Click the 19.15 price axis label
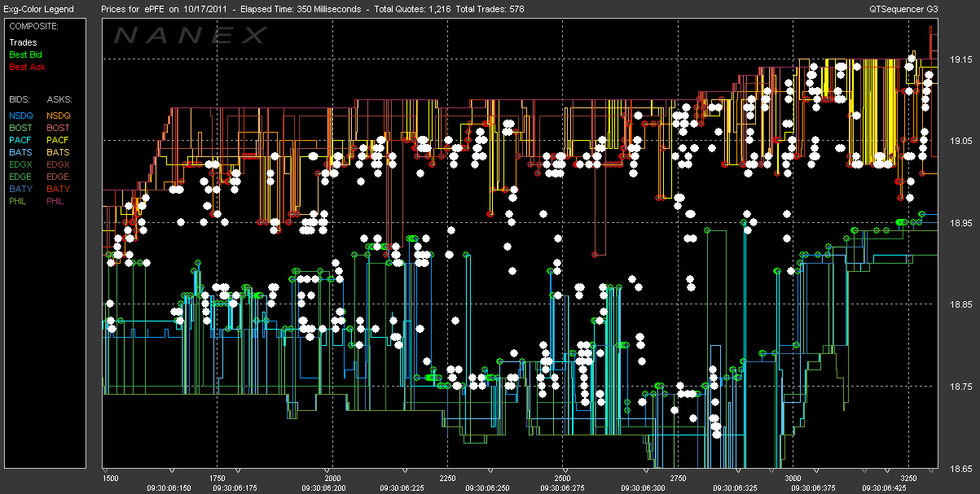Screen dimensions: 980x494 tap(961, 59)
